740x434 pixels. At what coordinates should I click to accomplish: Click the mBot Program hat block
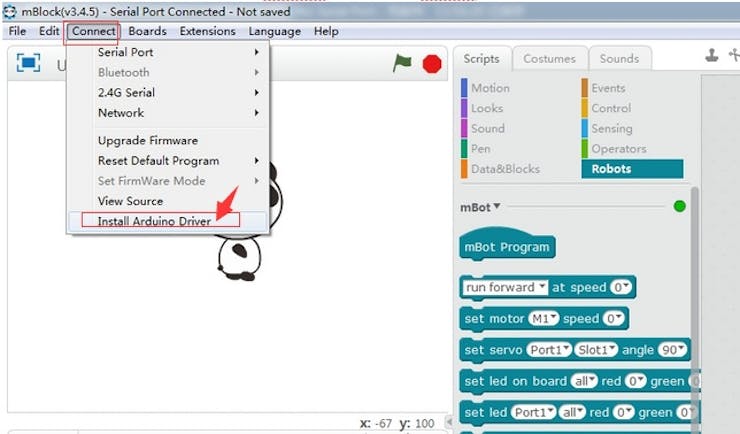pyautogui.click(x=507, y=244)
